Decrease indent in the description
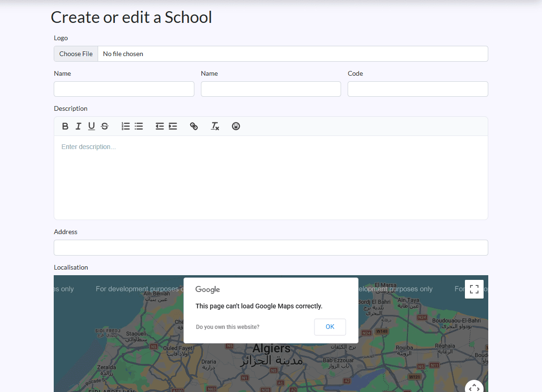542x392 pixels. [159, 126]
